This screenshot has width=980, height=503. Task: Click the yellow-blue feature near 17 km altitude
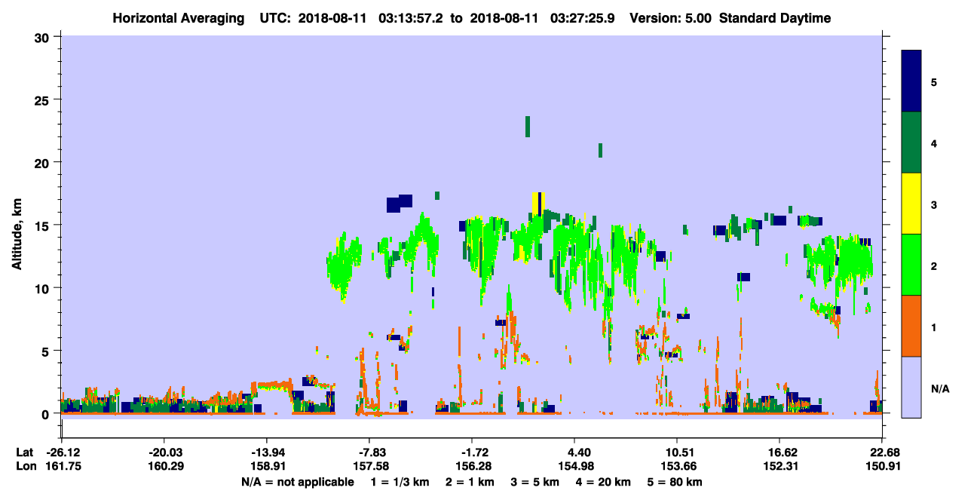(x=538, y=204)
